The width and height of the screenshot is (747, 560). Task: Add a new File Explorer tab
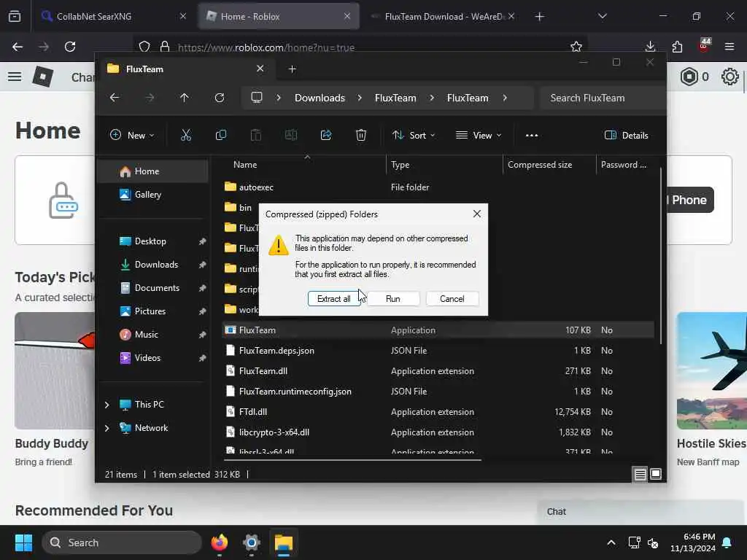[293, 69]
